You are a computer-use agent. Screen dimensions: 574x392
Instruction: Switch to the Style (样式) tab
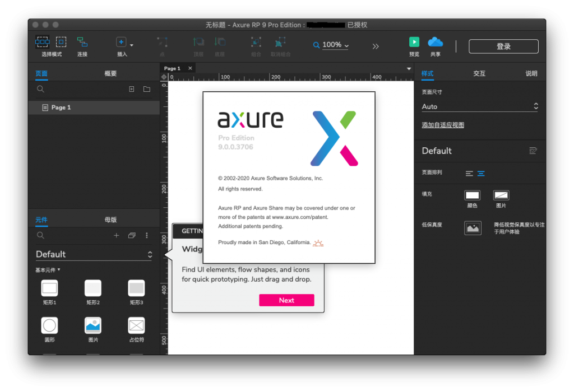coord(427,73)
